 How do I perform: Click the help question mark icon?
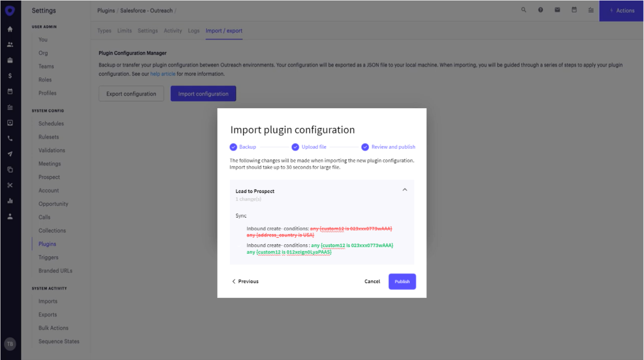(540, 10)
